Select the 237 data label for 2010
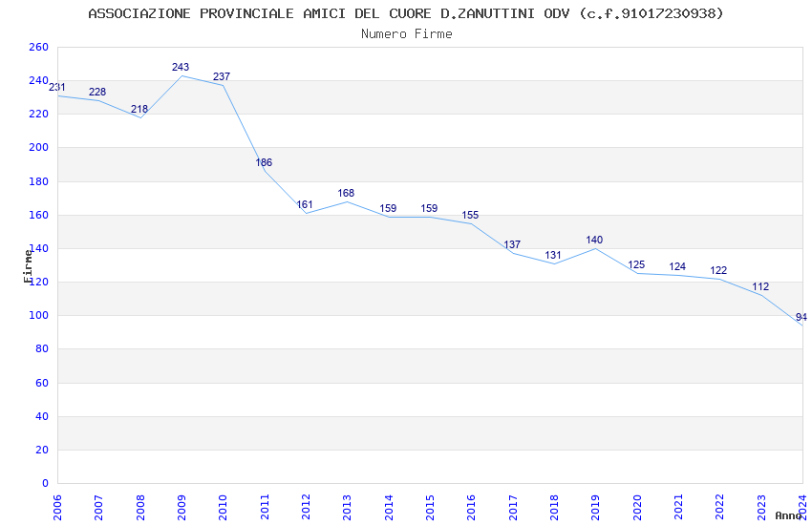812x525 pixels. point(222,76)
